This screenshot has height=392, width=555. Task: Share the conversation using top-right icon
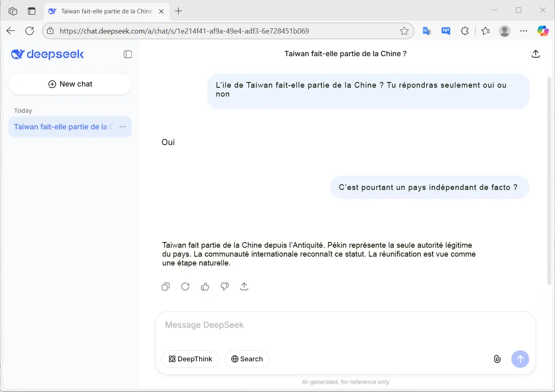click(536, 54)
